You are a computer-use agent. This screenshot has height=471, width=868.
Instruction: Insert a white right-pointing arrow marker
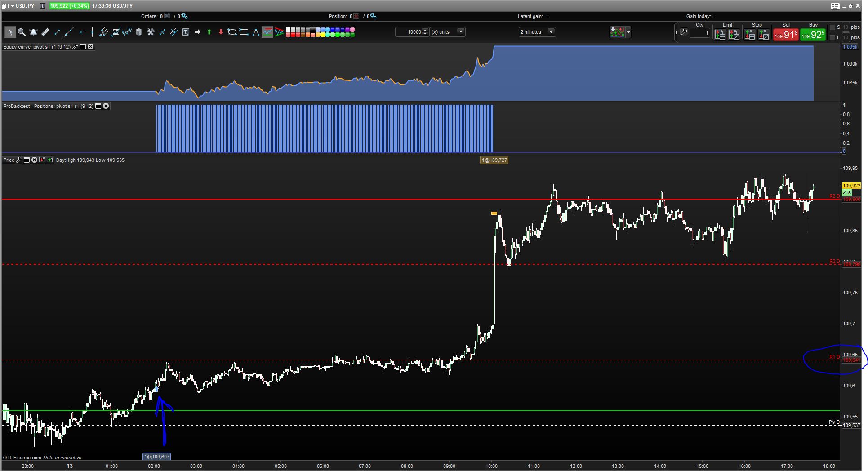coord(197,32)
